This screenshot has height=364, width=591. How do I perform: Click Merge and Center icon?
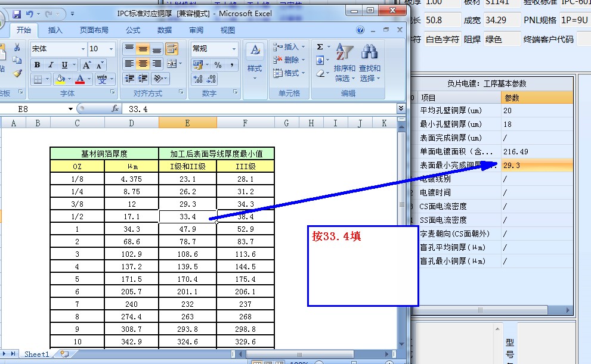172,64
